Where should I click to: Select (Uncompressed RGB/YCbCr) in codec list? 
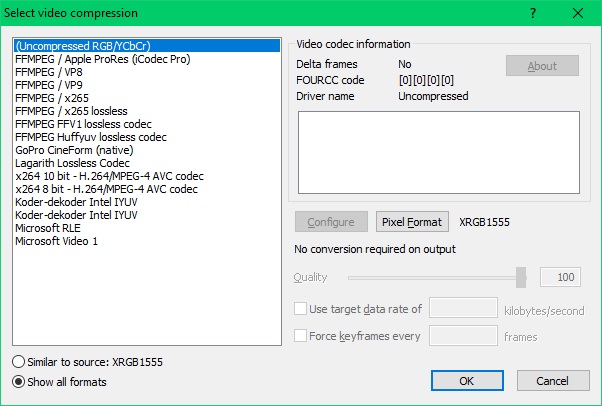pos(147,46)
